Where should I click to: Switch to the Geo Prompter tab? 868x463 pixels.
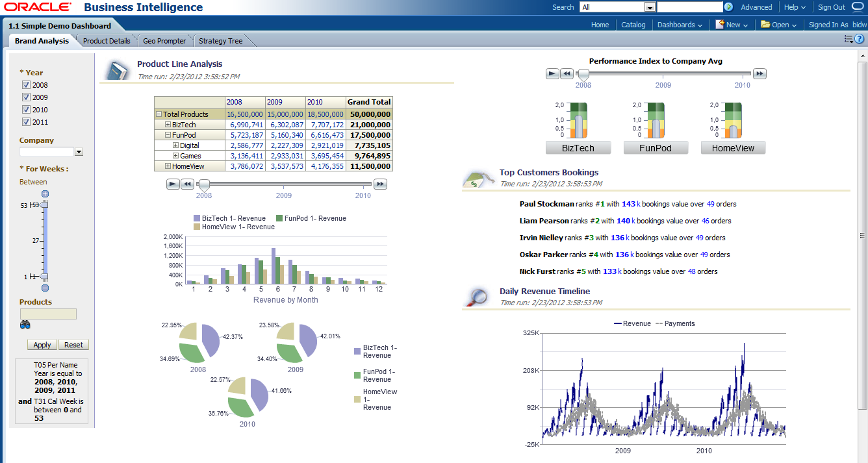[164, 41]
